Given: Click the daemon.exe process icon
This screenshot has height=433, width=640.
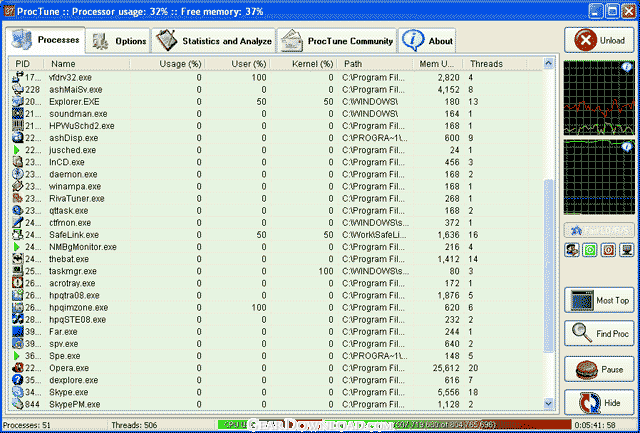Looking at the screenshot, I should 18,174.
